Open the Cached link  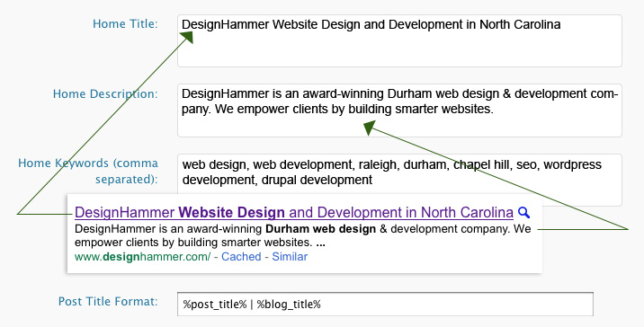[241, 257]
